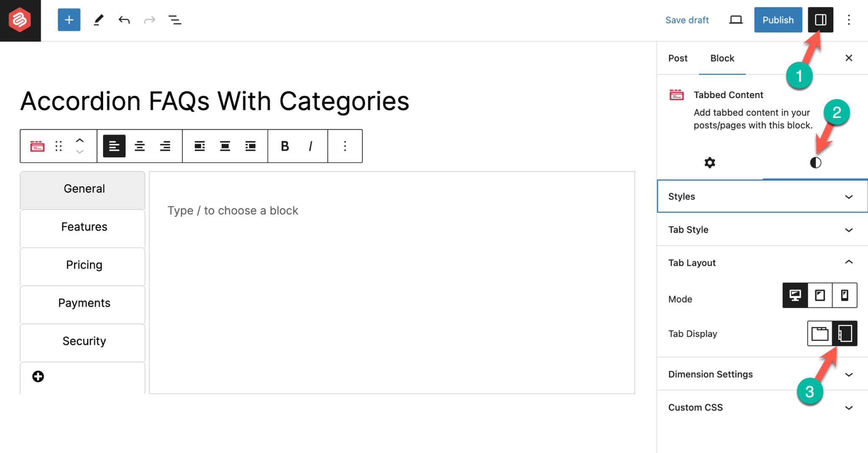Click the Undo arrow in the toolbar

[124, 20]
